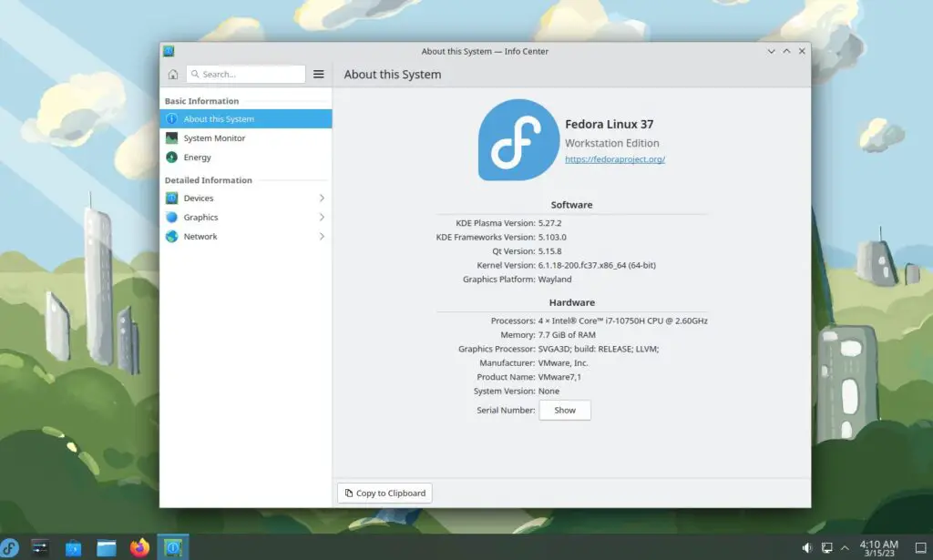This screenshot has width=933, height=560.
Task: Mute the volume in the system tray
Action: (x=806, y=547)
